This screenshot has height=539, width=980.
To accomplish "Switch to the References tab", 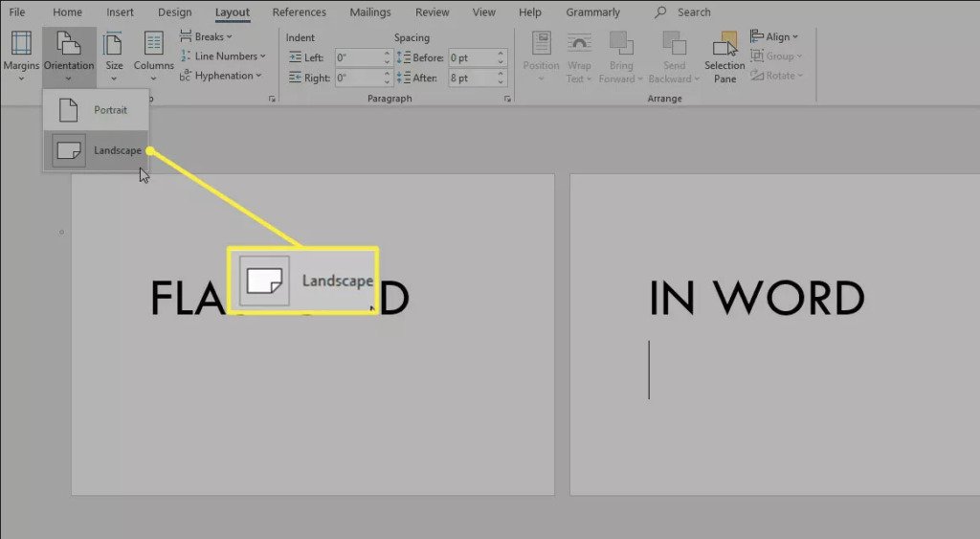I will (299, 11).
